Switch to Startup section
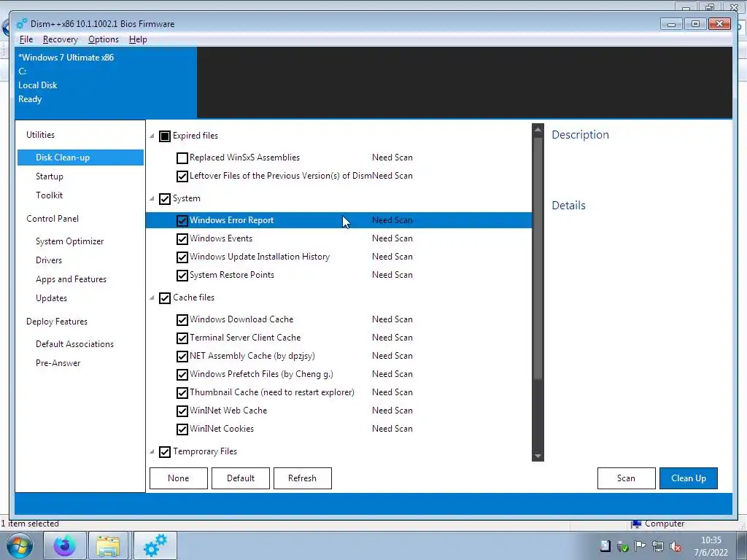Viewport: 747px width, 560px height. [50, 176]
